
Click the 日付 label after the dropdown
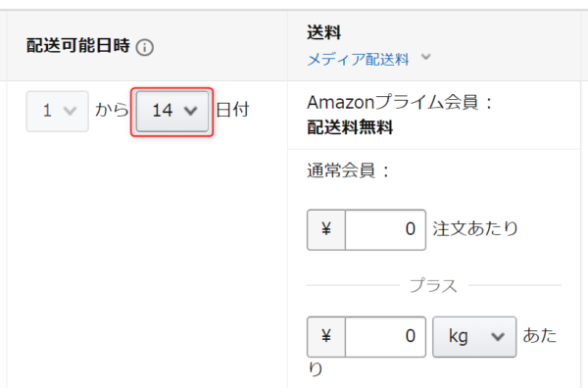232,110
